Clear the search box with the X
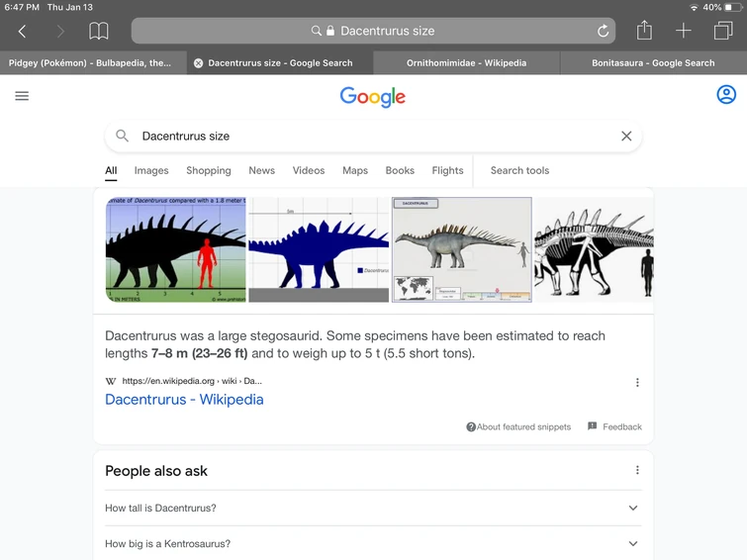Image resolution: width=747 pixels, height=560 pixels. (x=626, y=137)
